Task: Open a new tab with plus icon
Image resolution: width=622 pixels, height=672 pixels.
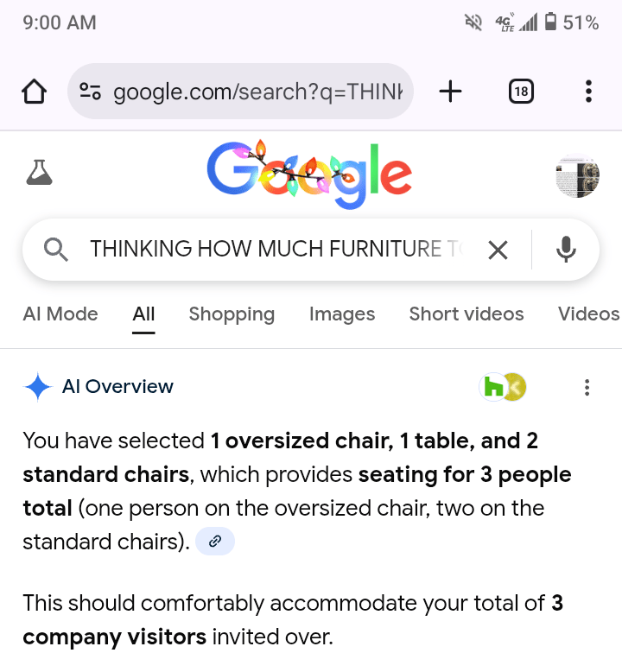Action: (x=450, y=91)
